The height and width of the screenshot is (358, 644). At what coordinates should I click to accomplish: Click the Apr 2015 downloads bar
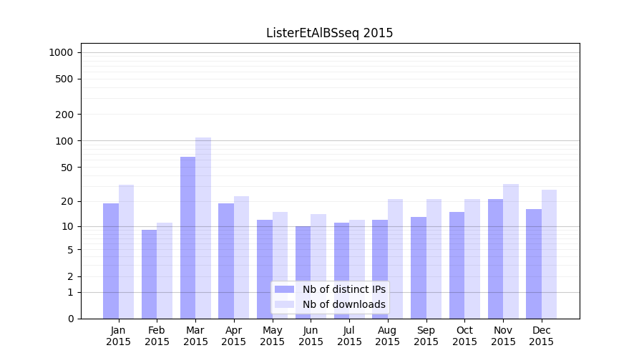pyautogui.click(x=242, y=257)
